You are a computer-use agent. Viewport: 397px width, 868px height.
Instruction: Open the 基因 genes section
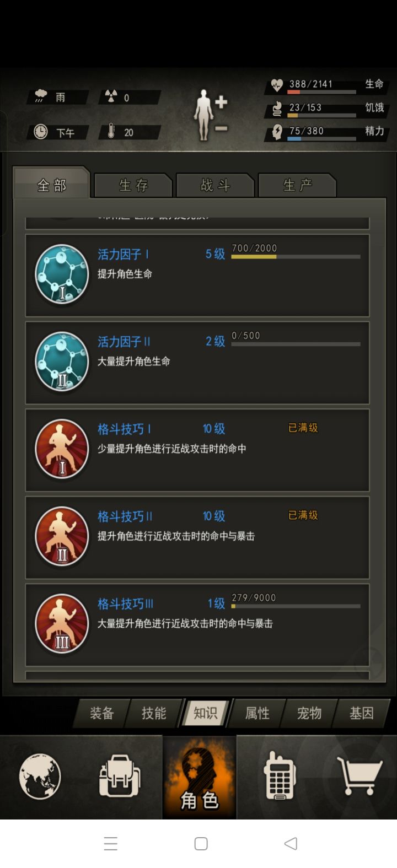tap(362, 713)
